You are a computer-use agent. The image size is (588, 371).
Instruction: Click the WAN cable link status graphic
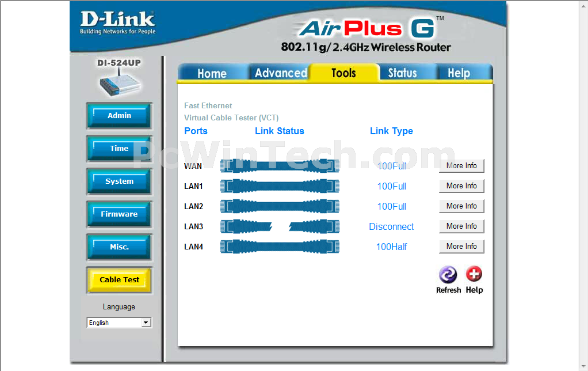pos(280,166)
